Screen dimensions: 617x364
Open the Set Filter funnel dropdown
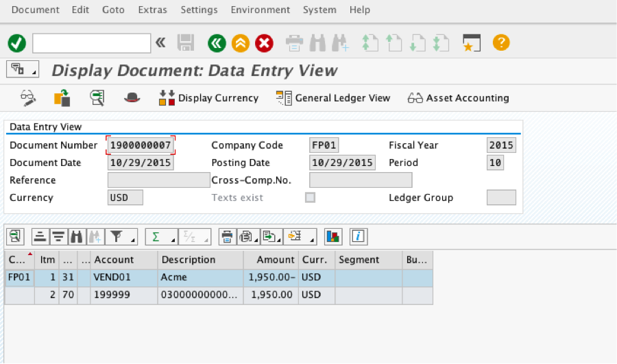123,236
